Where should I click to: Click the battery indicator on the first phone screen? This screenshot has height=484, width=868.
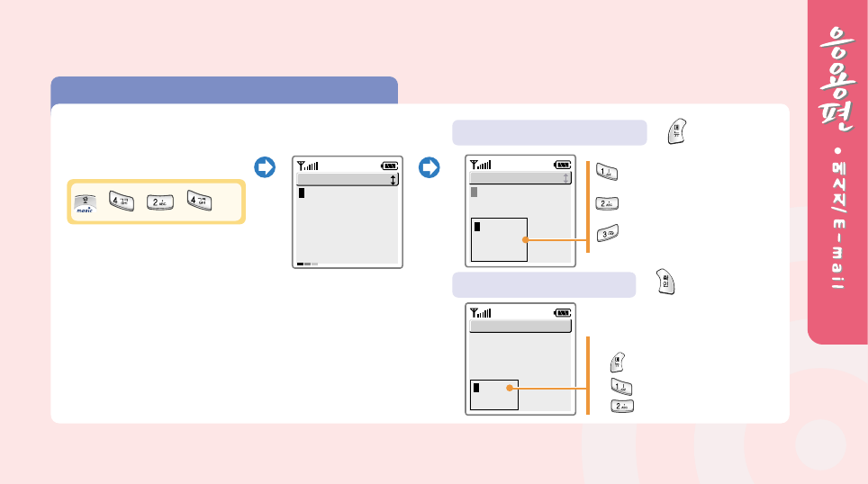389,166
